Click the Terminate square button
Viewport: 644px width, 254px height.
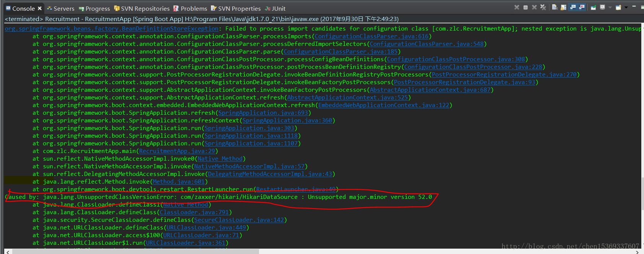point(525,7)
